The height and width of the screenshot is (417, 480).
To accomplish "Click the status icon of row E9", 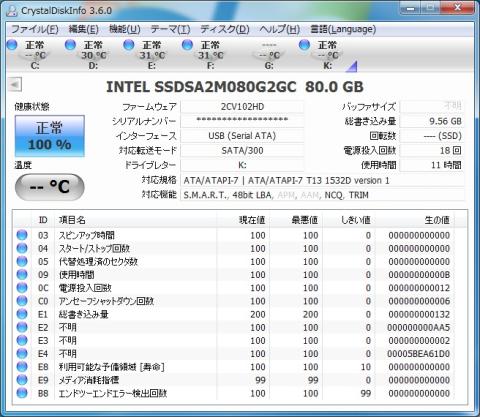I will (x=22, y=380).
